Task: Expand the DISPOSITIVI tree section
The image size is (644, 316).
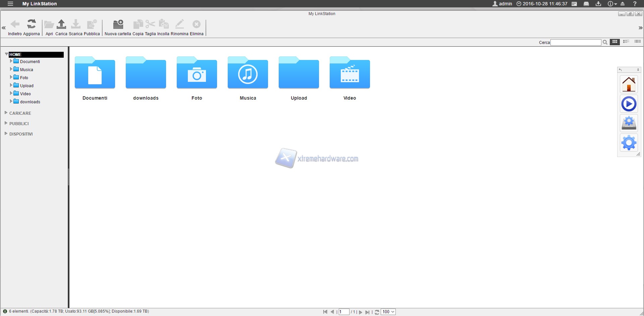Action: tap(6, 134)
